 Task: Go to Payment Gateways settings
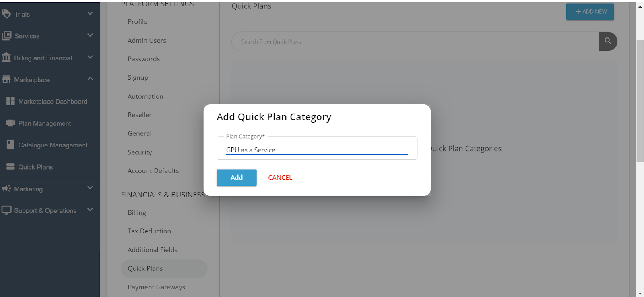(x=156, y=287)
